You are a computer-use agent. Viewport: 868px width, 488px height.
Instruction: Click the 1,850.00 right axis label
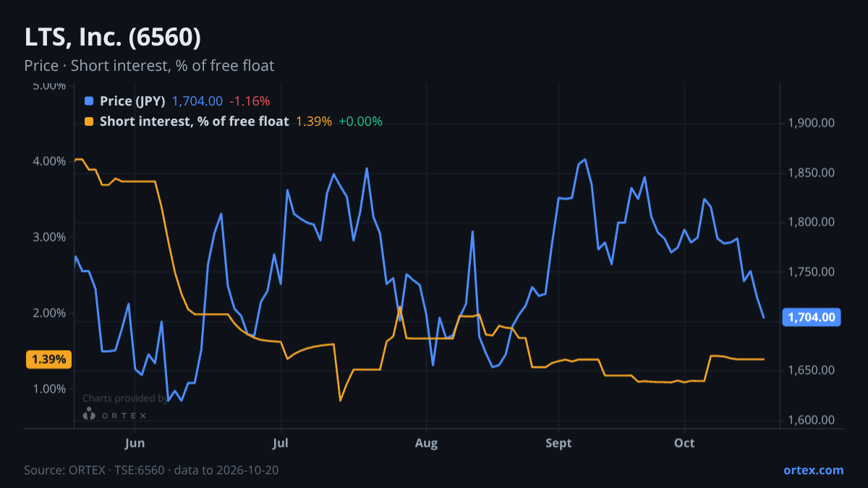812,173
